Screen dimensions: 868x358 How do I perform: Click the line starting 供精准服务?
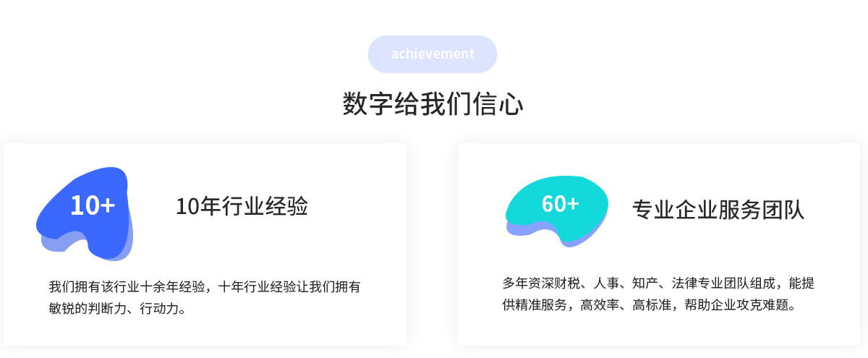click(649, 304)
